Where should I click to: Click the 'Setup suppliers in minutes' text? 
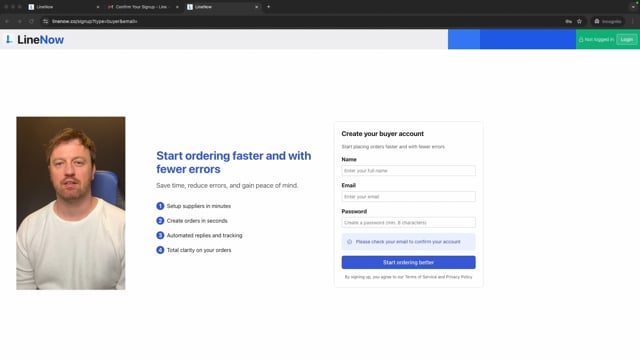point(199,206)
